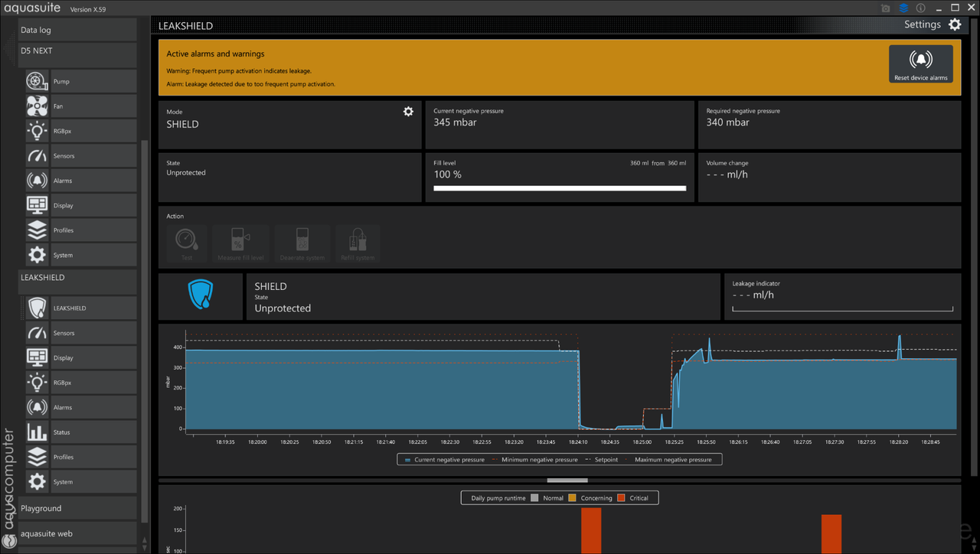The image size is (980, 554).
Task: Toggle Current negative pressure legend entry
Action: click(444, 459)
